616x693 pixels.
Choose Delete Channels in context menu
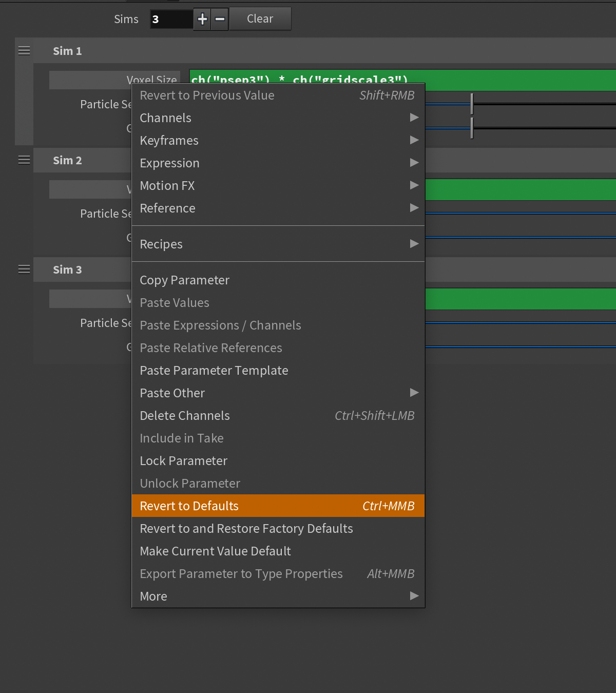click(x=278, y=416)
